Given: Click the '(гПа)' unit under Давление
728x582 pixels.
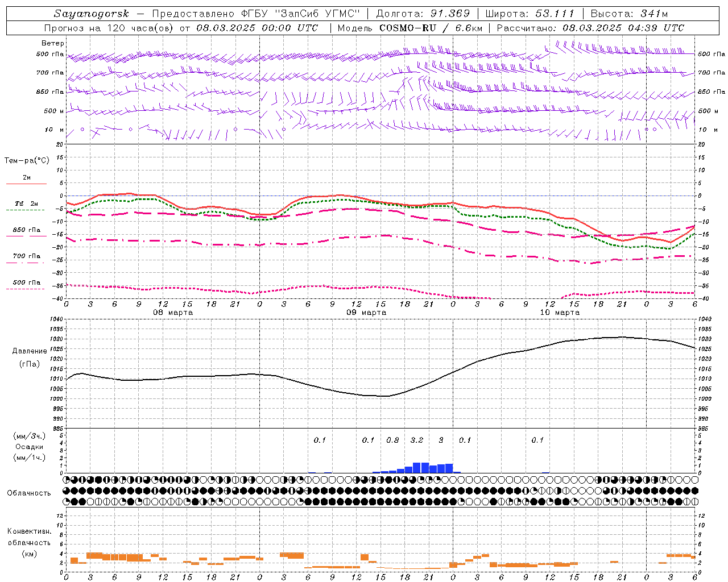Looking at the screenshot, I should click(x=30, y=364).
